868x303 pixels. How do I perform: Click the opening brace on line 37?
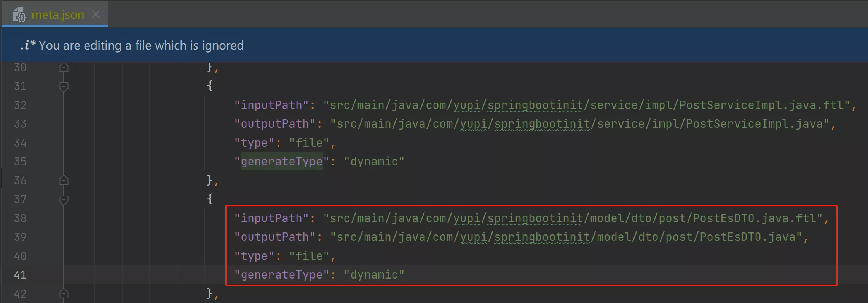click(x=209, y=199)
